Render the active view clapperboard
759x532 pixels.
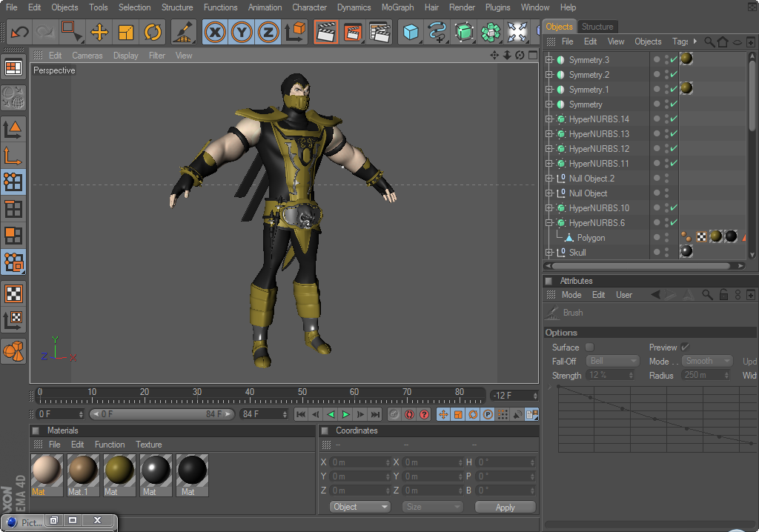pos(326,33)
